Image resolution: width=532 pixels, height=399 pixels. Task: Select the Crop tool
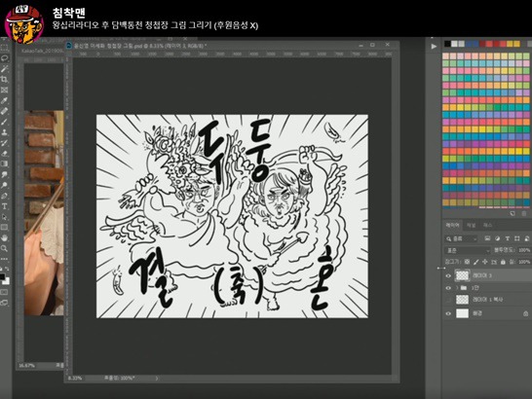[x=5, y=80]
